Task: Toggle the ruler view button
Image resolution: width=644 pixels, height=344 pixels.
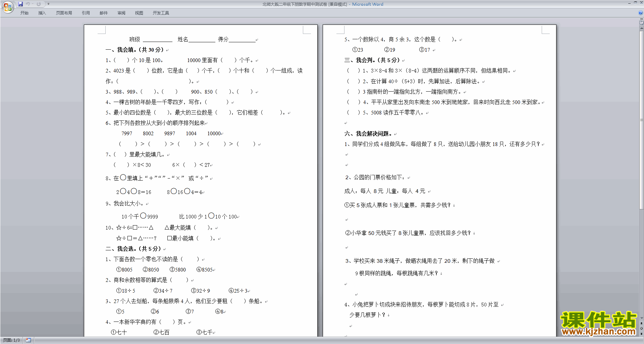Action: pos(641,23)
